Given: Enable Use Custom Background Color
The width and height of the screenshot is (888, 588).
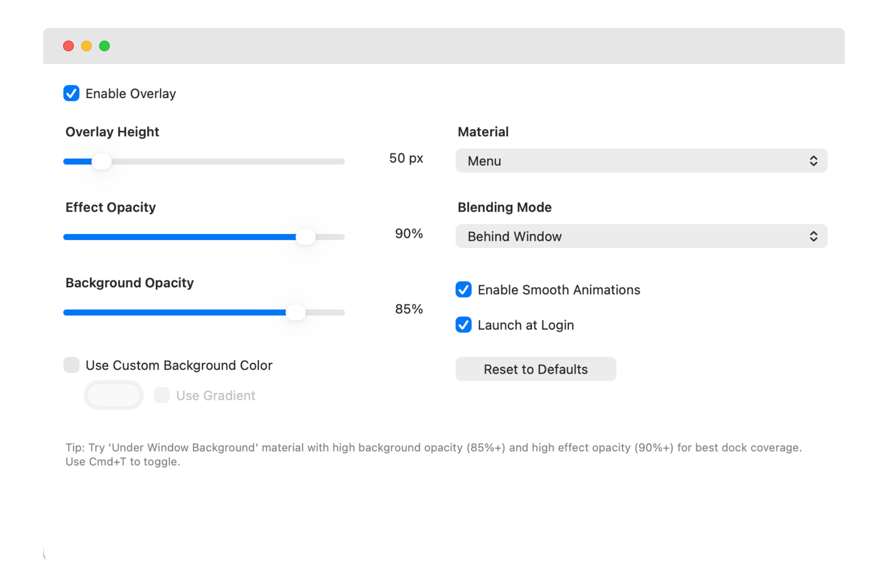Looking at the screenshot, I should click(x=72, y=365).
